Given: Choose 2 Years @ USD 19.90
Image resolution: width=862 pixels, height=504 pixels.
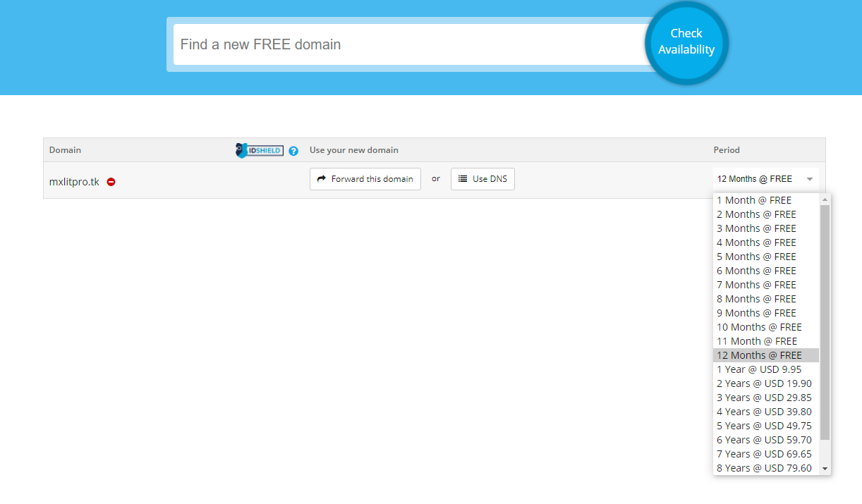Looking at the screenshot, I should [764, 383].
